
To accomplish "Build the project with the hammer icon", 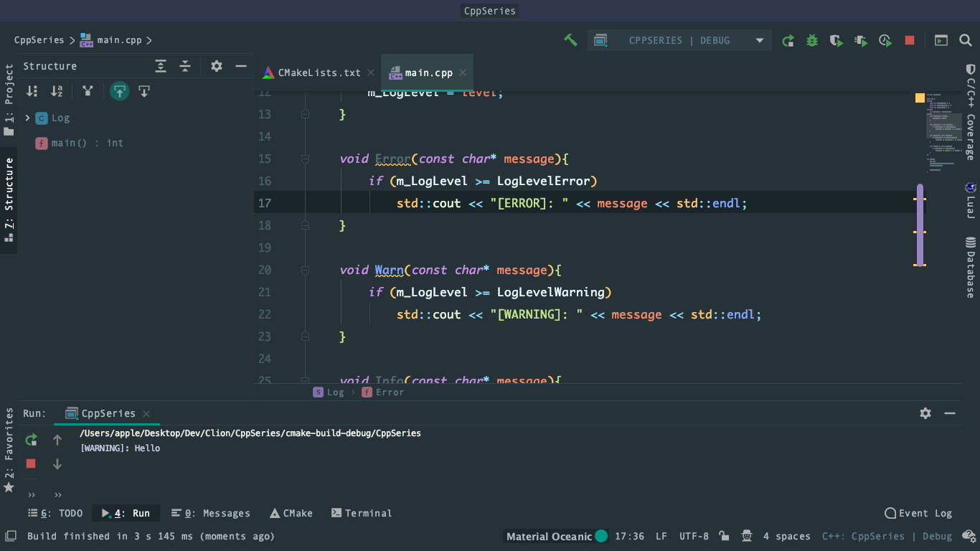I will [570, 40].
